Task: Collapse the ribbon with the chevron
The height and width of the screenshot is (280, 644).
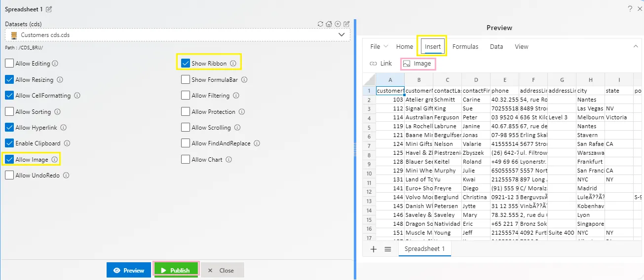Action: tap(635, 46)
